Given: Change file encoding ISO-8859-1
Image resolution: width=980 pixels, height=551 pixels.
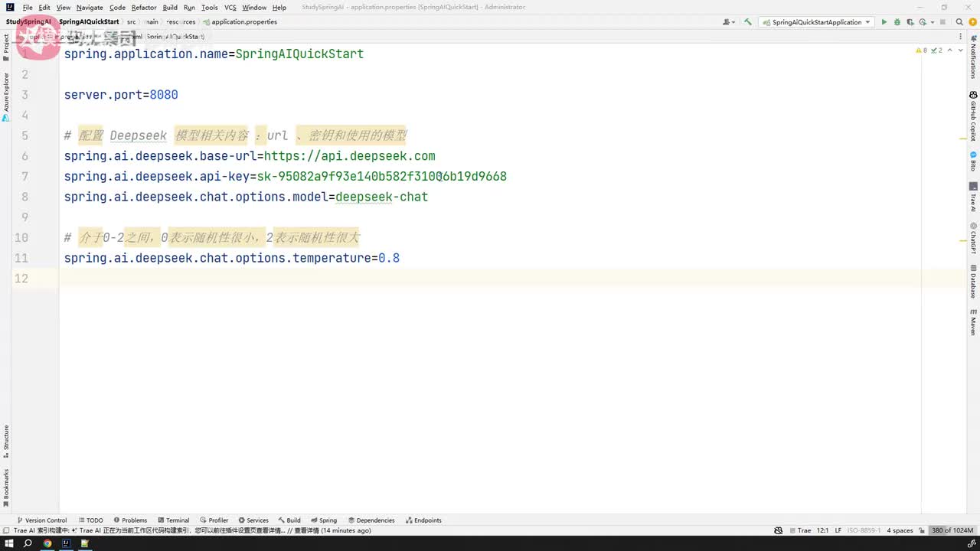Looking at the screenshot, I should point(864,530).
